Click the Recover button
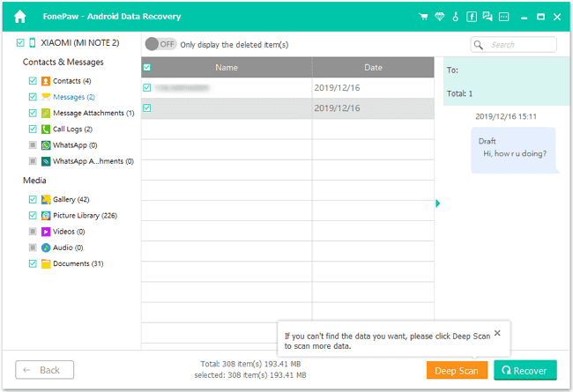 (x=525, y=371)
